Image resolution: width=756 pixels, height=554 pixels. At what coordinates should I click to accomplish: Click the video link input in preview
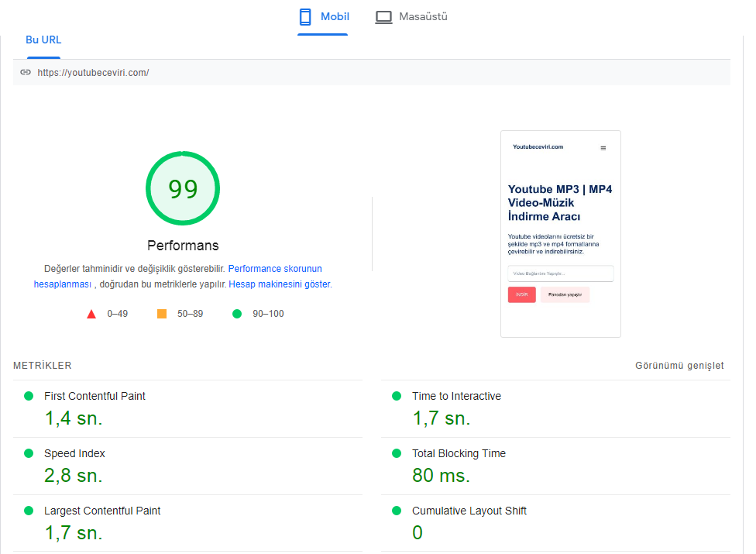tap(561, 274)
